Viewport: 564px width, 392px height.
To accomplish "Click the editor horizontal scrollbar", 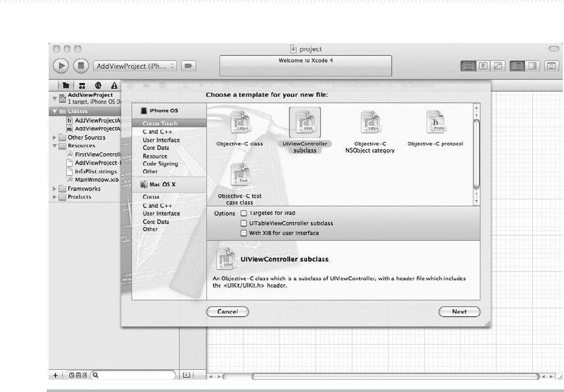I will pyautogui.click(x=396, y=376).
